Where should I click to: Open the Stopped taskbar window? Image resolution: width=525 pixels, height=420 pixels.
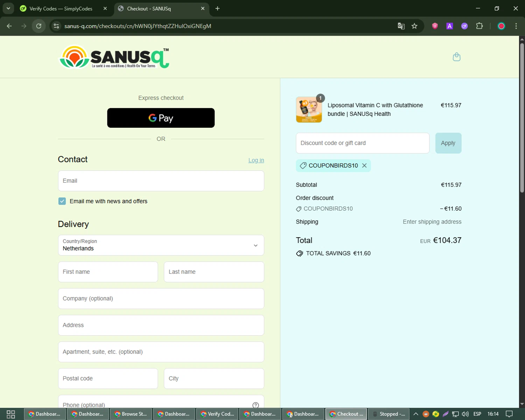389,414
